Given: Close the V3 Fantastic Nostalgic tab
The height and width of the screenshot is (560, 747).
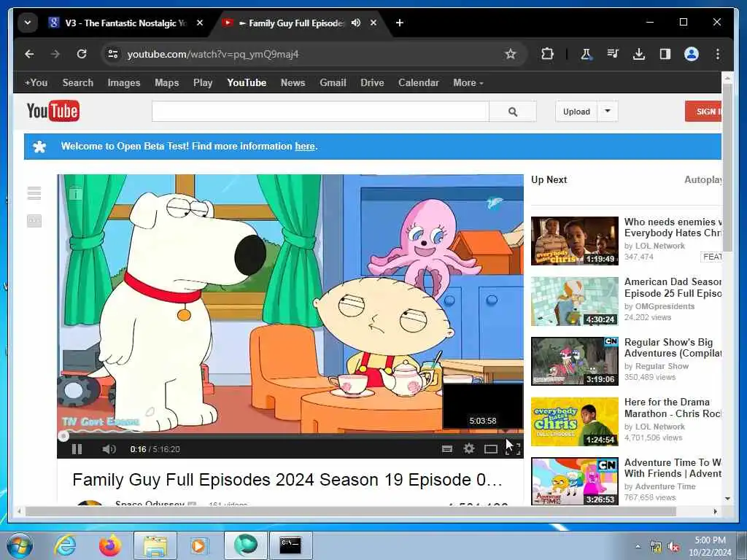Looking at the screenshot, I should (x=200, y=23).
